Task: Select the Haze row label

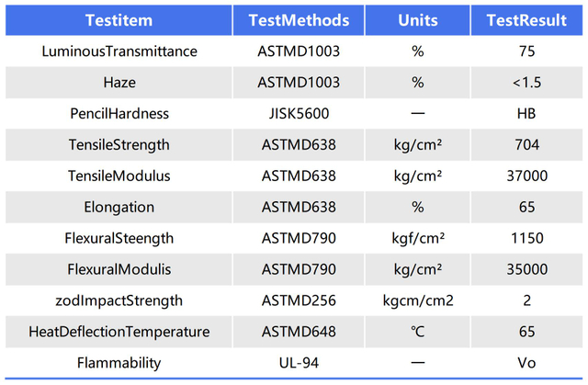Action: (119, 83)
